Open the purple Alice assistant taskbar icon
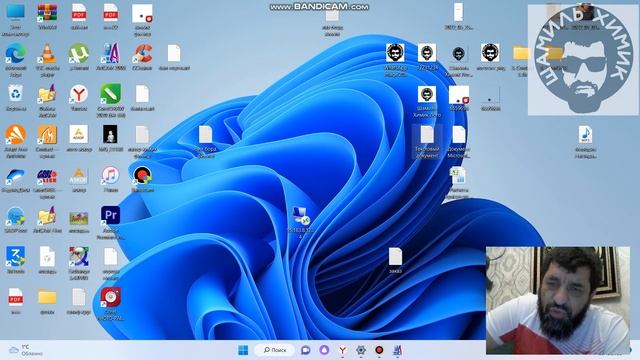The image size is (640, 360). pos(324,350)
